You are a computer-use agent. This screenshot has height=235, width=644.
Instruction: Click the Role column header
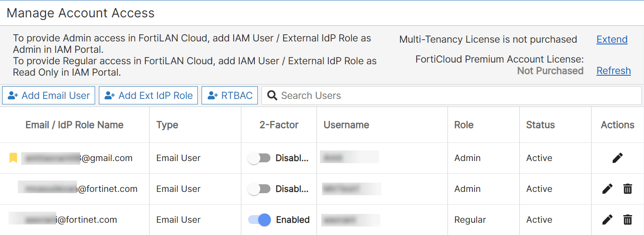tap(464, 125)
